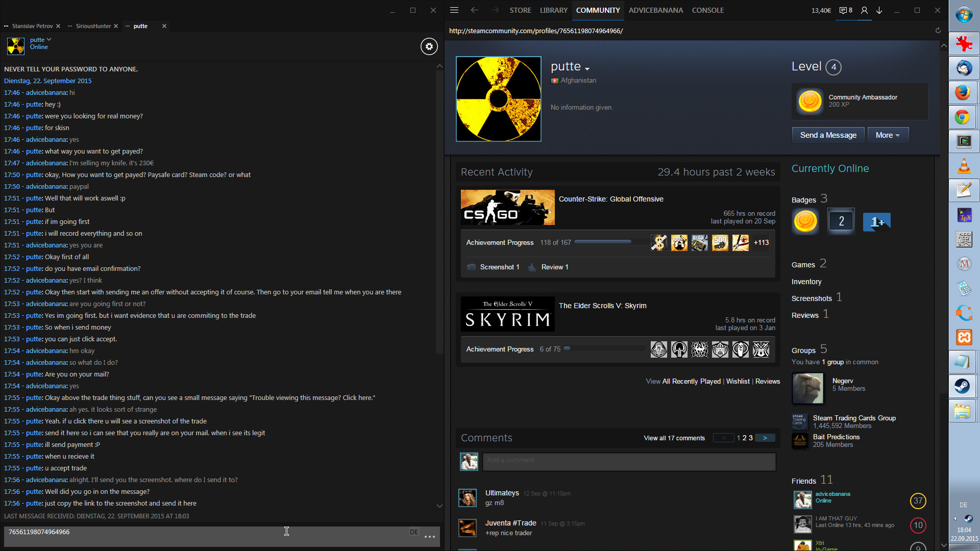Viewport: 980px width, 551px height.
Task: Close the SiriousHunter chat tab
Action: pyautogui.click(x=116, y=26)
